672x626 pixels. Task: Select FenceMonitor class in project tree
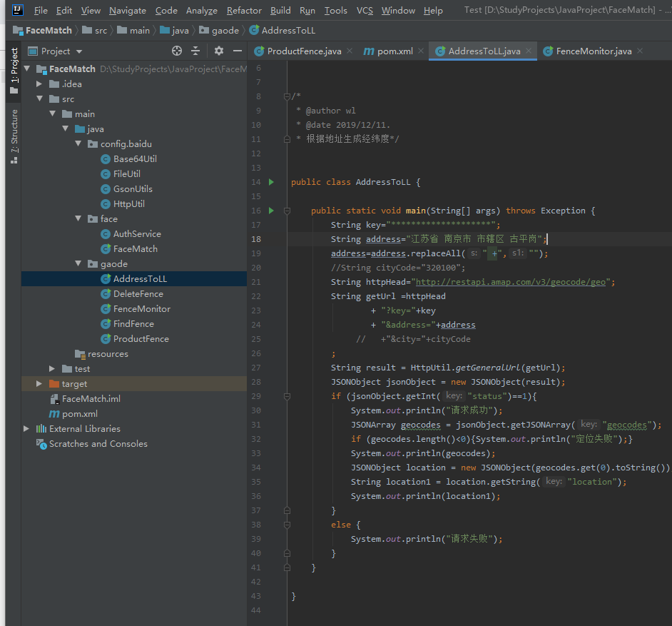[141, 309]
